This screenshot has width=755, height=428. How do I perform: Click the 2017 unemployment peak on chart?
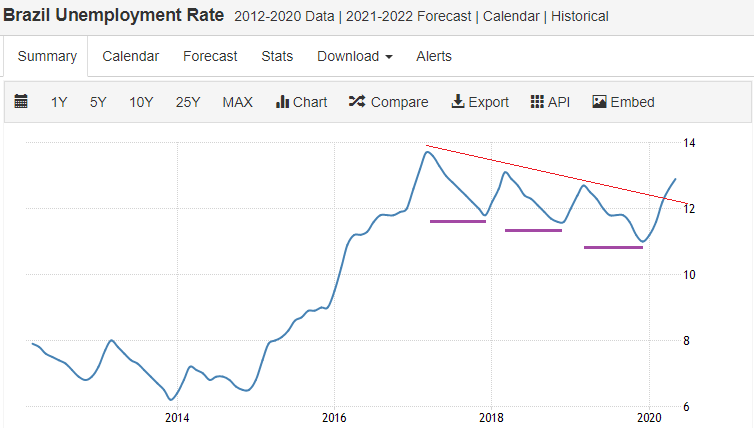coord(427,152)
